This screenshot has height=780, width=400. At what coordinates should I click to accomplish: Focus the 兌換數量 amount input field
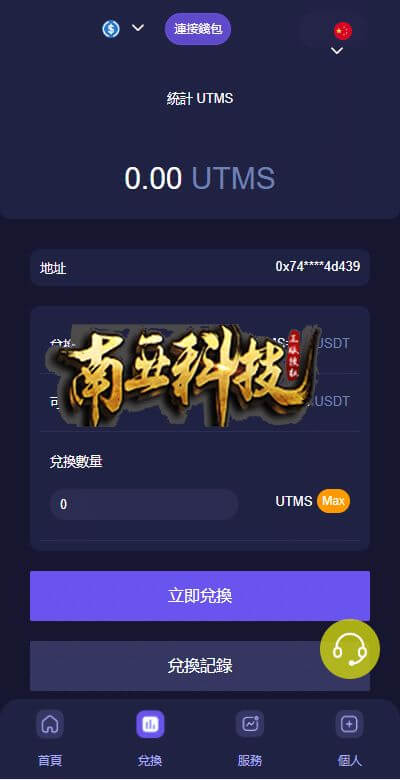click(x=144, y=504)
